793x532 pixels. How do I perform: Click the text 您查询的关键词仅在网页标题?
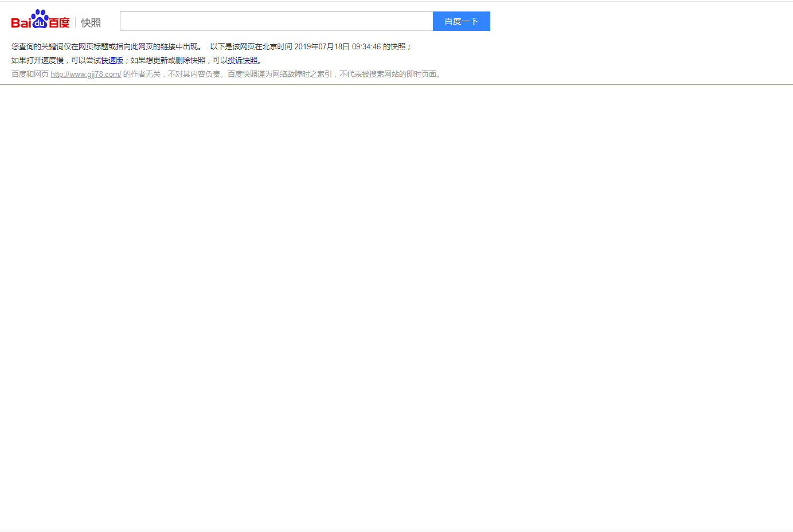(x=60, y=46)
